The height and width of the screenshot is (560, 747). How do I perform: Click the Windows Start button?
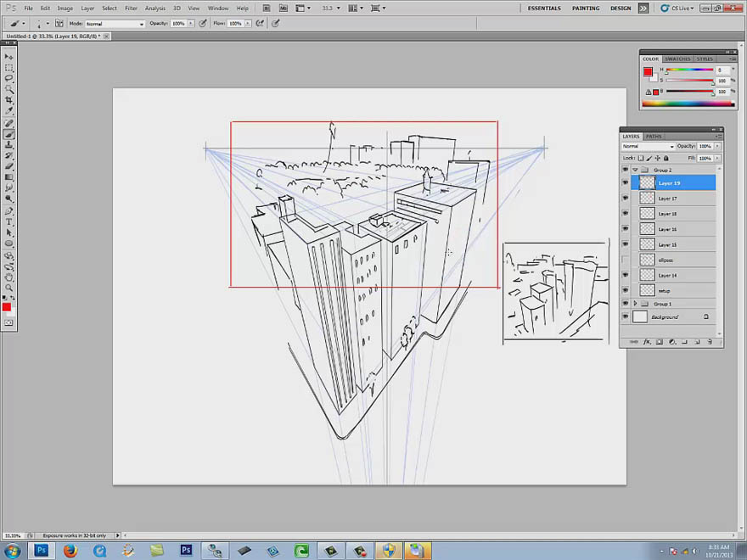pyautogui.click(x=11, y=551)
